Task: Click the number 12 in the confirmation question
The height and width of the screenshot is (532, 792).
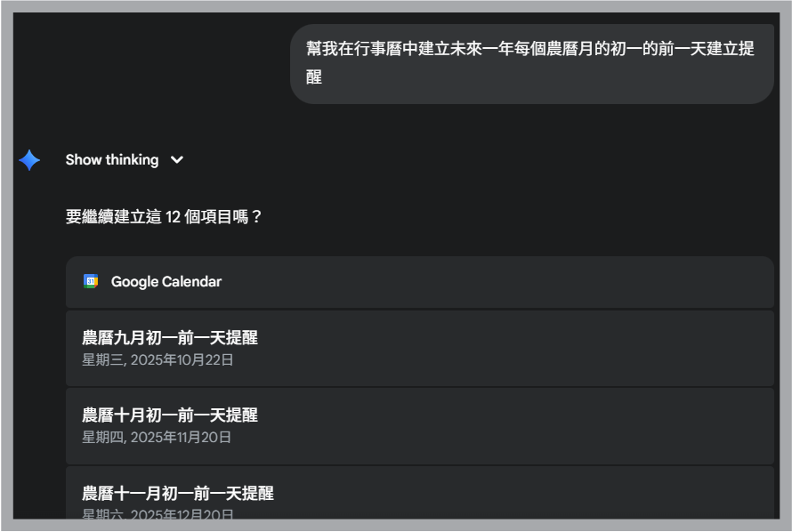Action: (x=174, y=216)
